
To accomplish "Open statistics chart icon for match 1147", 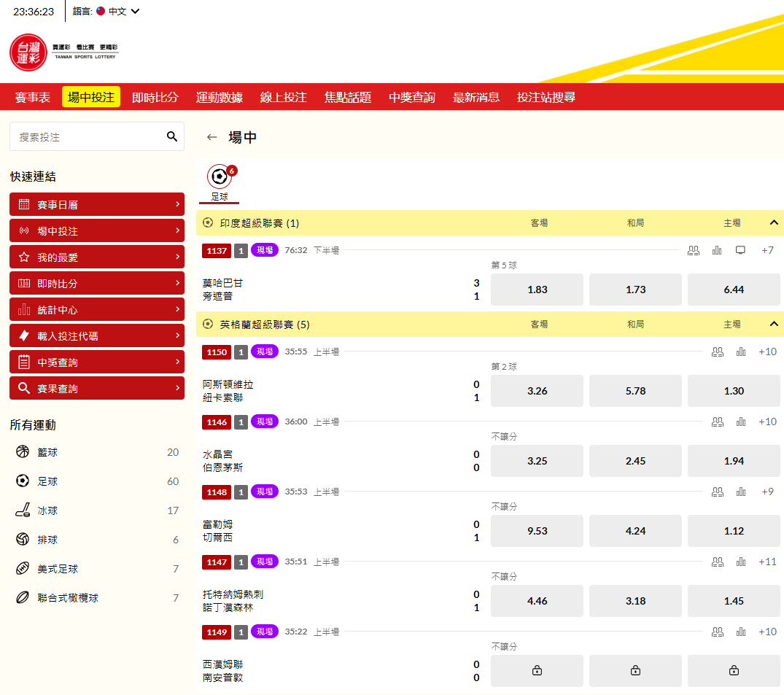I will [741, 562].
